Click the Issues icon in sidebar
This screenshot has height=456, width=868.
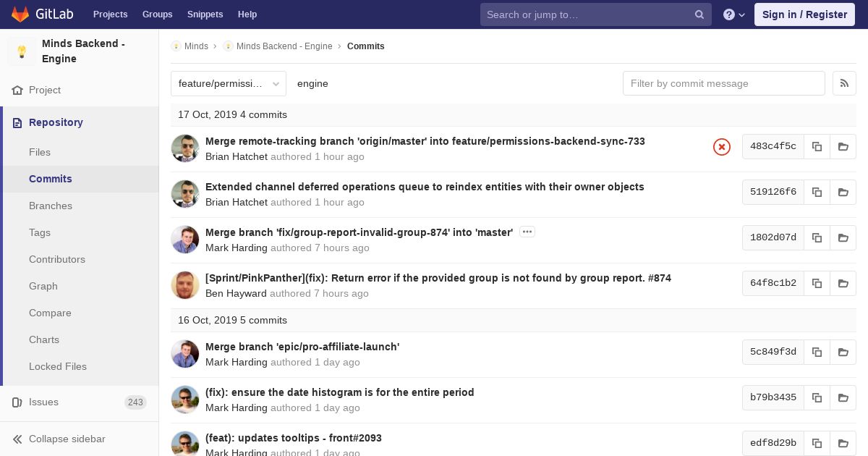17,402
